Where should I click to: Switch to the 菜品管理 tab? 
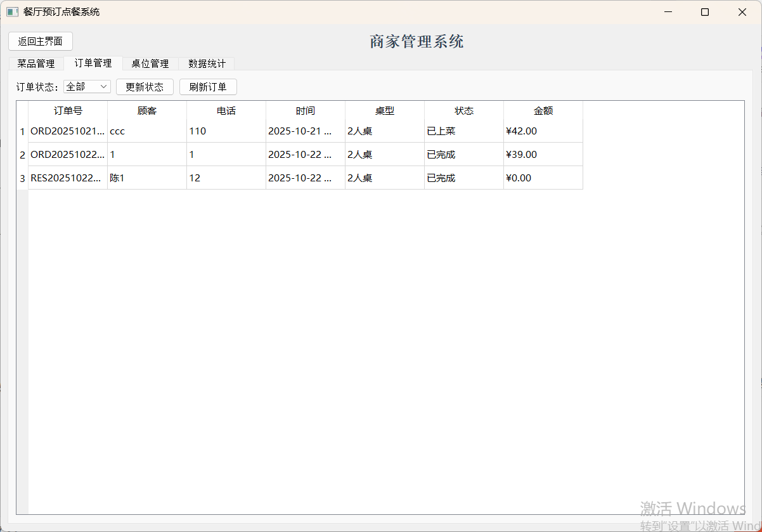pos(36,63)
